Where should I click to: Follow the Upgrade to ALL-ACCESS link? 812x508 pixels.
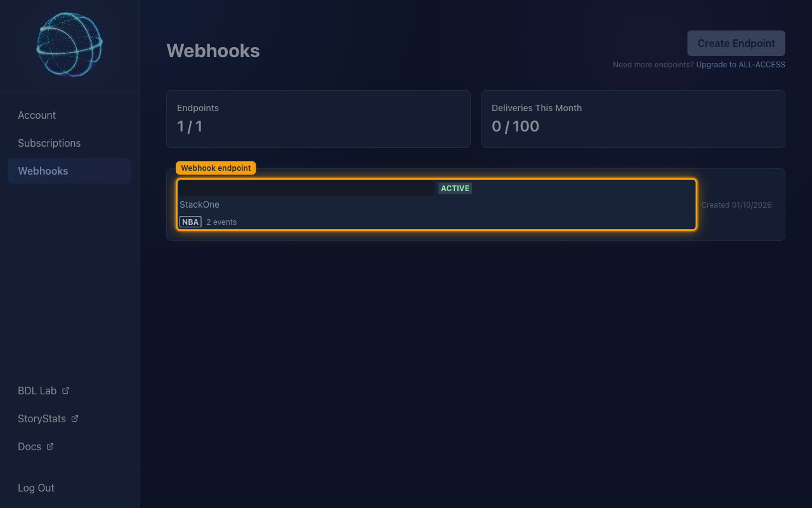point(740,65)
